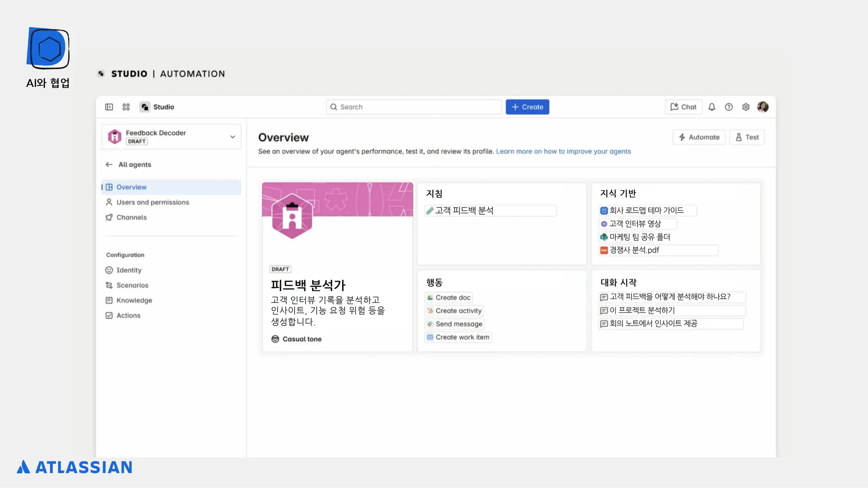The height and width of the screenshot is (488, 868).
Task: Select starter 고객 피드백을 어떻게 분석해야 하나요?
Action: click(x=672, y=297)
